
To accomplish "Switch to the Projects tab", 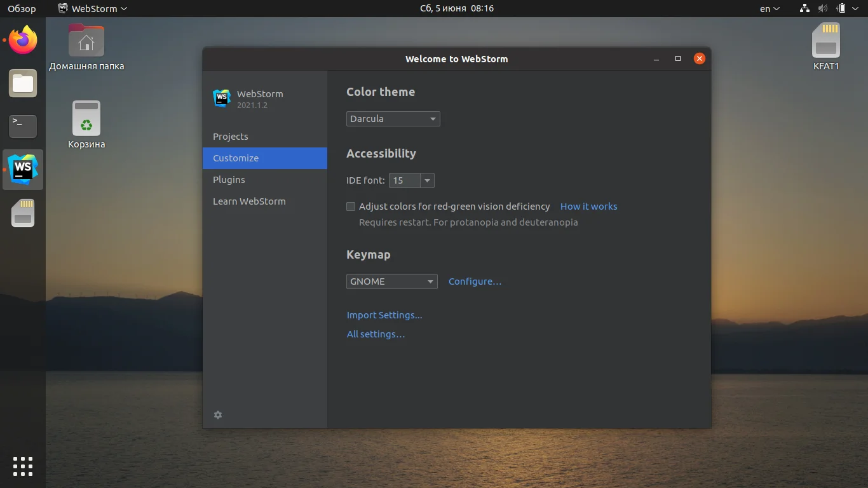I will coord(265,137).
